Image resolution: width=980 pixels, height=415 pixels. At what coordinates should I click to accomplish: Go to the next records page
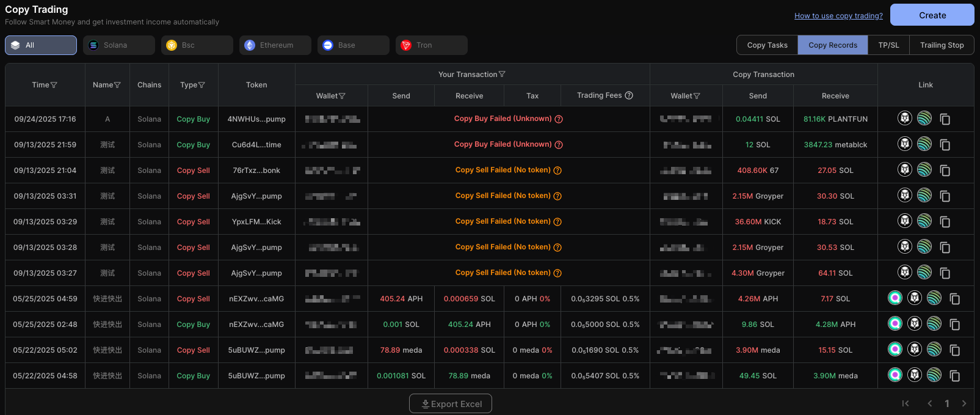(x=964, y=403)
